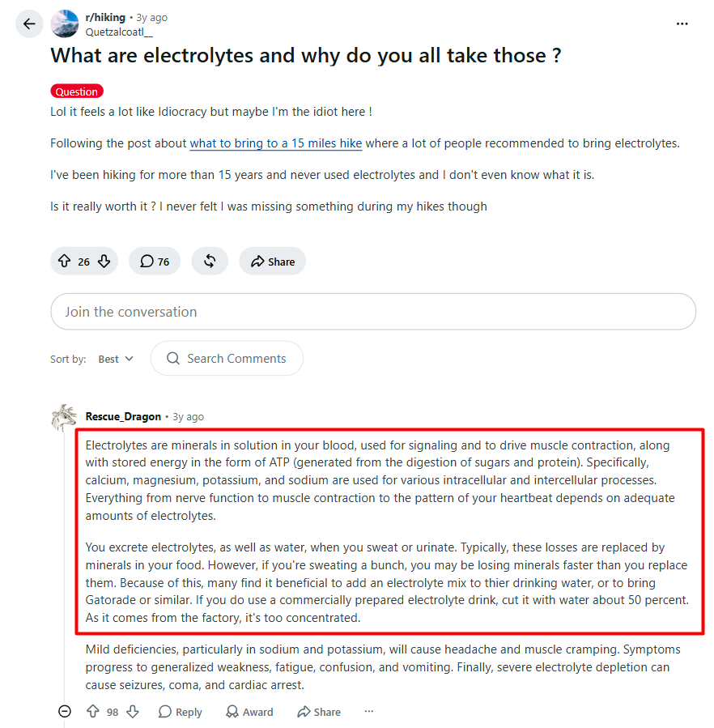Downvote Rescue_Dragon's comment

click(133, 711)
